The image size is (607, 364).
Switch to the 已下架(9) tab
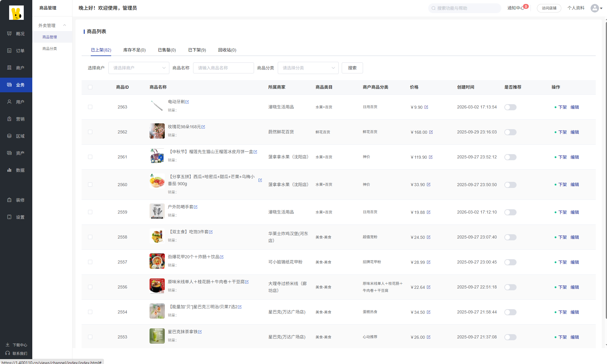click(x=197, y=50)
